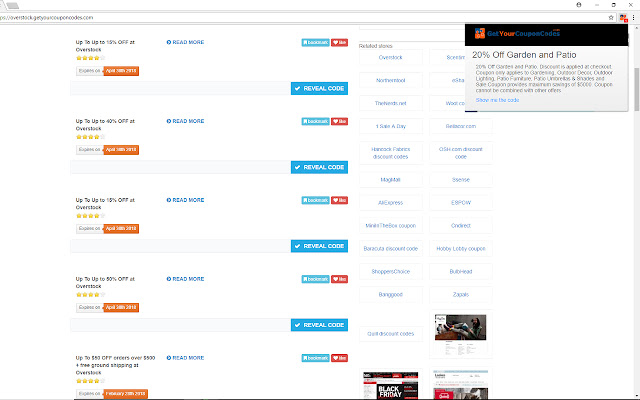Open the Northerntool related store
The width and height of the screenshot is (640, 400).
pyautogui.click(x=391, y=80)
